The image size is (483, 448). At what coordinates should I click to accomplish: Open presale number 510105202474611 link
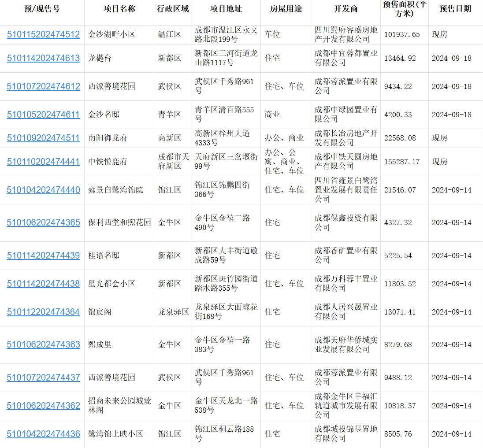point(43,115)
